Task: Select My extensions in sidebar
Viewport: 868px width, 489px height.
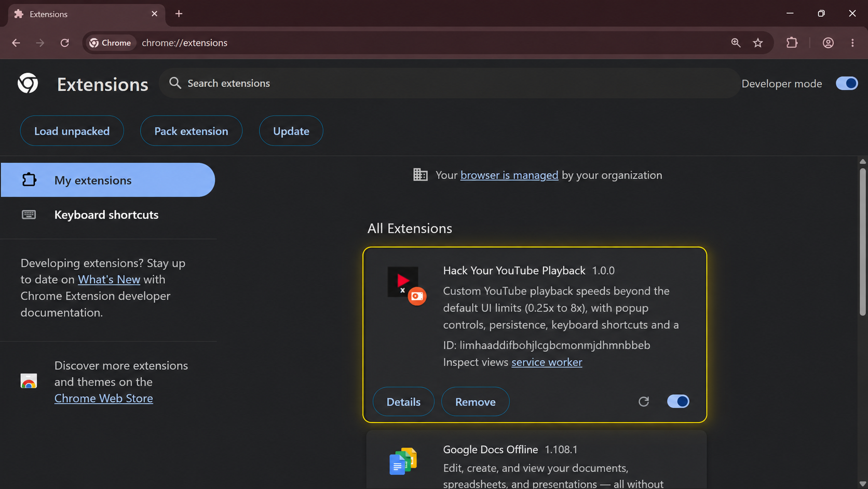Action: point(107,180)
